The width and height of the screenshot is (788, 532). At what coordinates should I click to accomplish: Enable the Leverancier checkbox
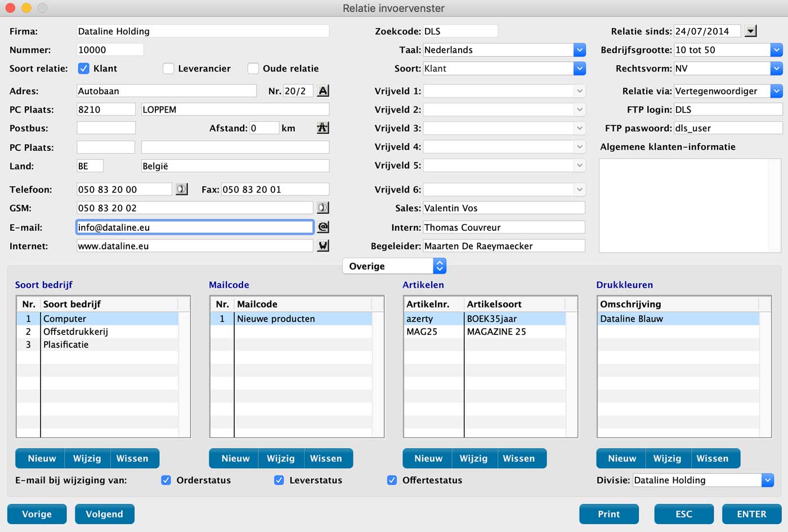(x=168, y=68)
